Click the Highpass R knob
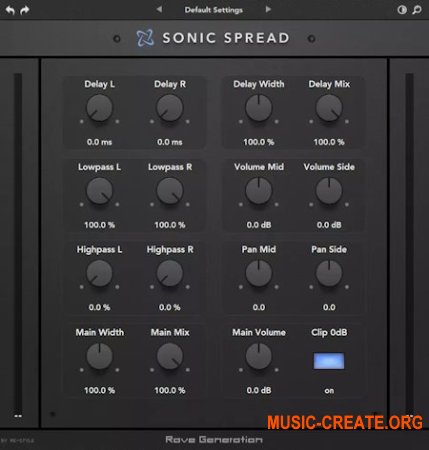This screenshot has height=450, width=429. coord(170,273)
